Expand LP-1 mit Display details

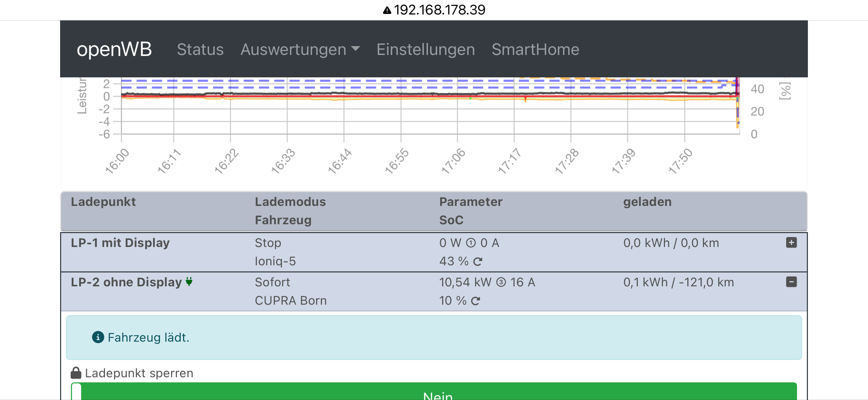(791, 243)
